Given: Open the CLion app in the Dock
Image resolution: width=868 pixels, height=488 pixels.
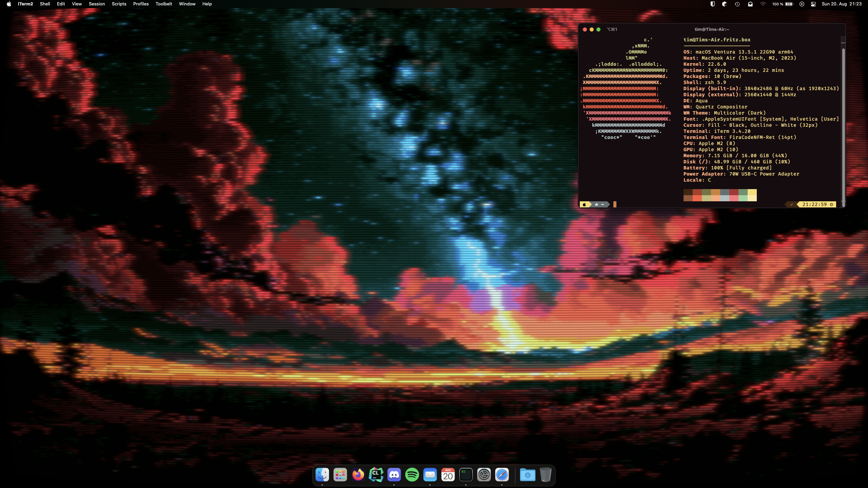Looking at the screenshot, I should click(376, 475).
